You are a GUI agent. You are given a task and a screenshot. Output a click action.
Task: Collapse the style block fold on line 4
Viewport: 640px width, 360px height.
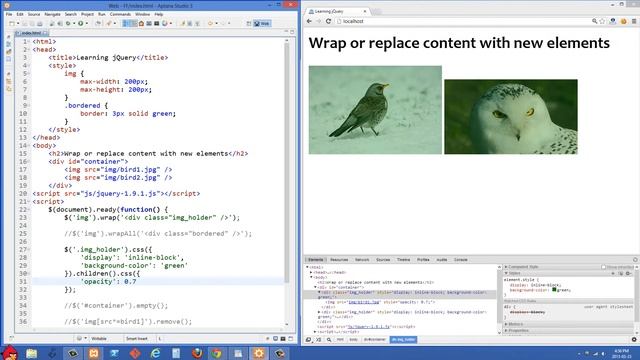pyautogui.click(x=29, y=66)
